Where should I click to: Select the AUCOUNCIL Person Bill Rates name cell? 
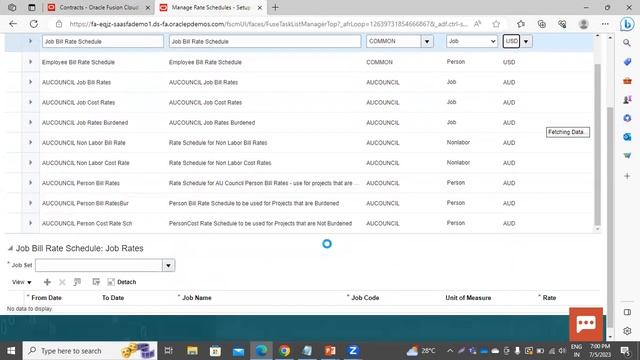coord(81,183)
